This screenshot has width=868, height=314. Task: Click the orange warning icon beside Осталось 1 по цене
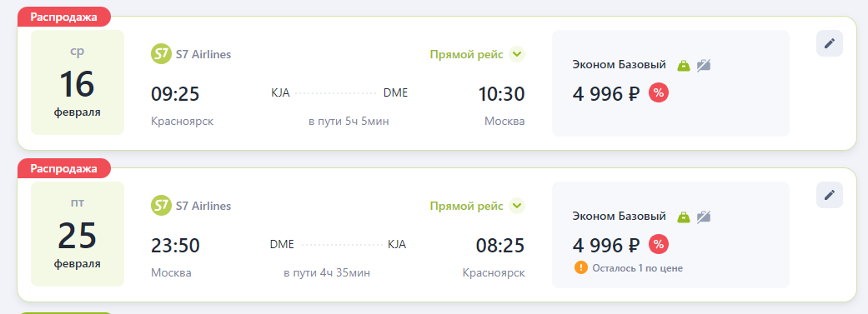[x=580, y=268]
